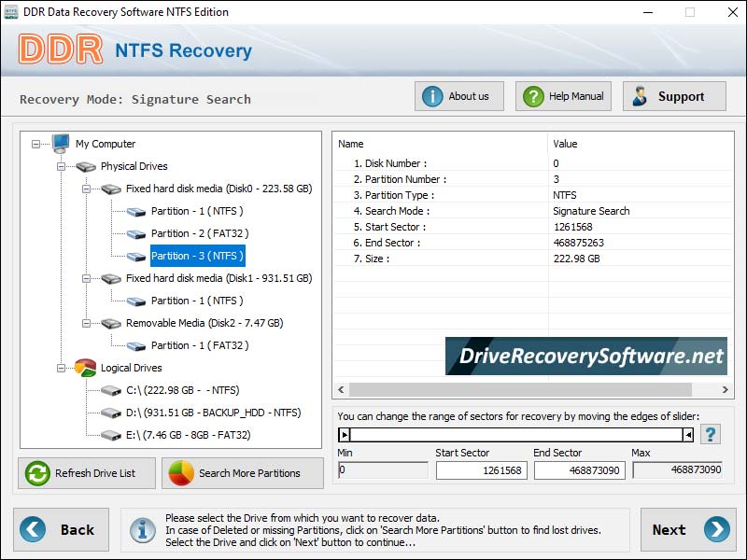
Task: Click the value 468875263 for End Sector
Action: coord(578,243)
